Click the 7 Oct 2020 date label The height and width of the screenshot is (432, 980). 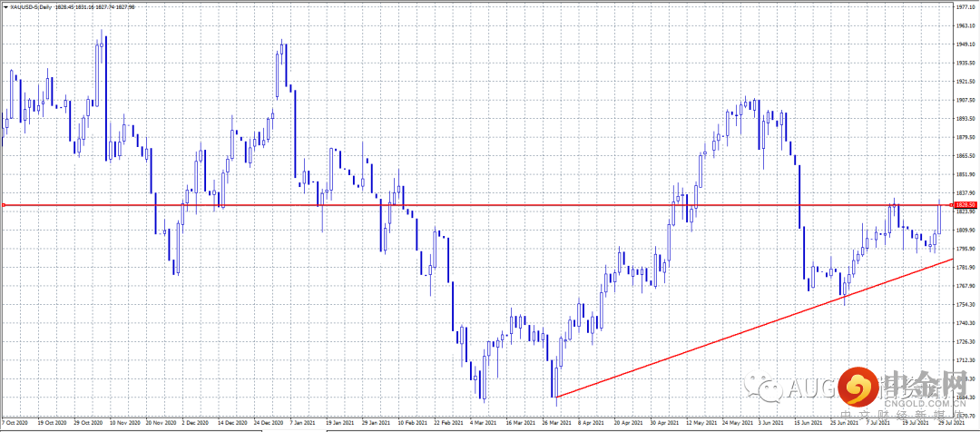[14, 423]
